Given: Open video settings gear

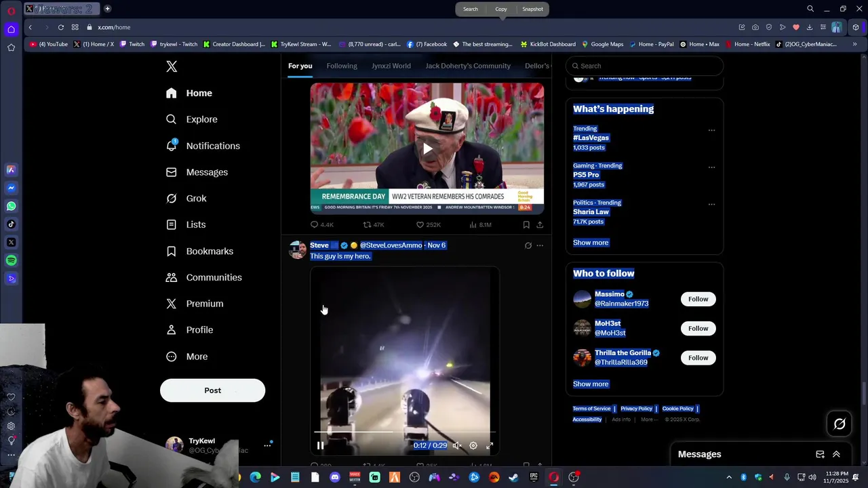Looking at the screenshot, I should click(x=473, y=445).
